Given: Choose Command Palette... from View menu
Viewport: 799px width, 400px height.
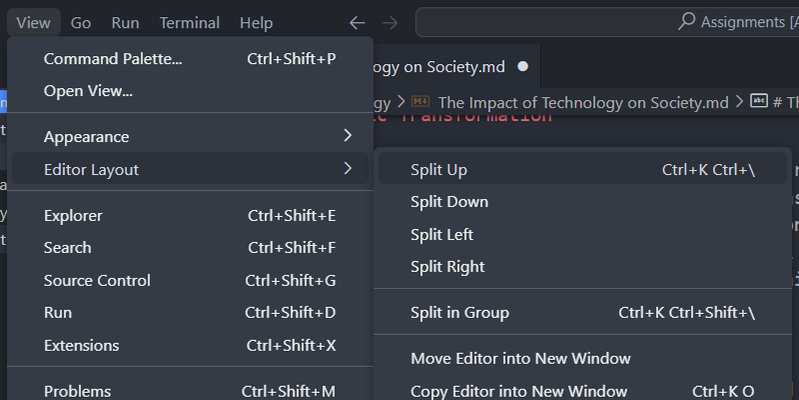Looking at the screenshot, I should tap(113, 59).
